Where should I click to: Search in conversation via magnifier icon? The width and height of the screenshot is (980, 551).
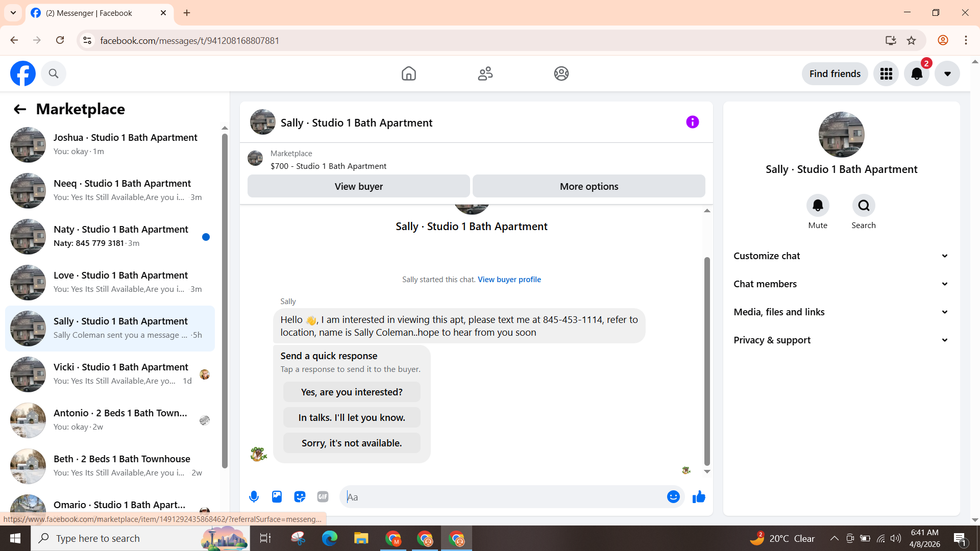[864, 206]
